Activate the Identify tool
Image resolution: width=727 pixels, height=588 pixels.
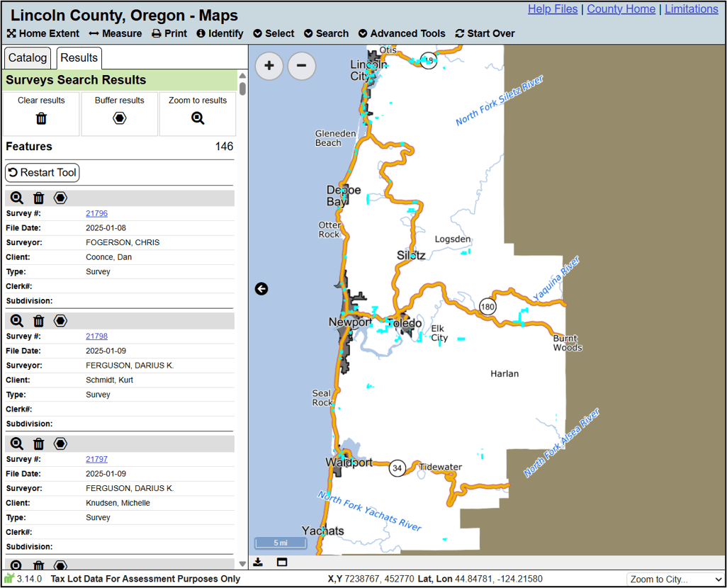click(220, 33)
